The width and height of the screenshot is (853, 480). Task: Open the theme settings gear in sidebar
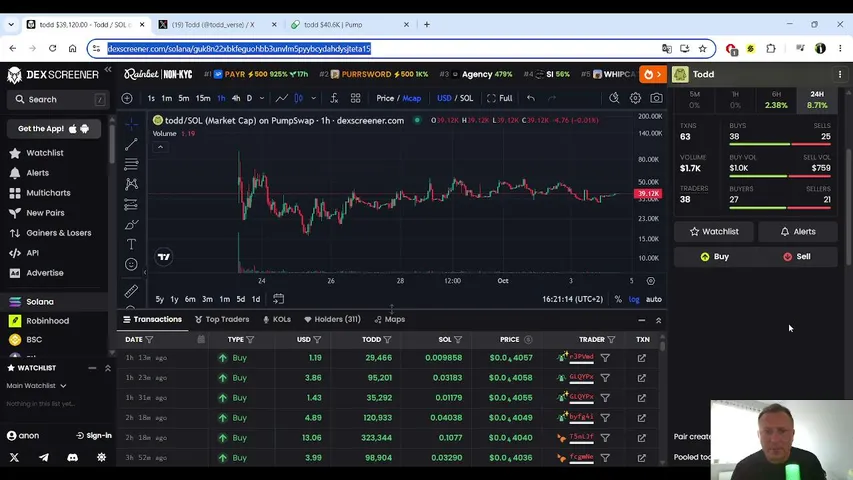[101, 458]
